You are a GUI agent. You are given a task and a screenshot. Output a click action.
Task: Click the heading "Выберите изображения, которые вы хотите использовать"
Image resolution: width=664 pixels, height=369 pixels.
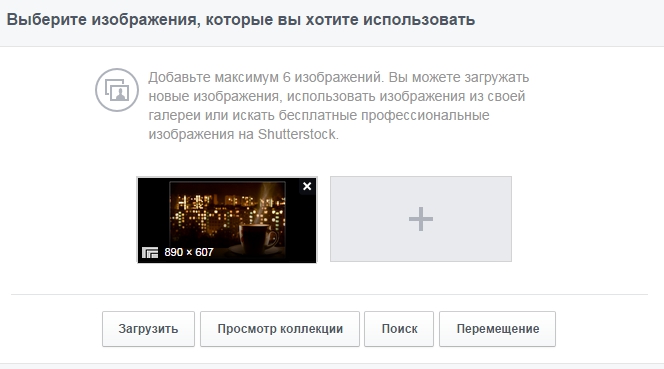click(x=241, y=20)
